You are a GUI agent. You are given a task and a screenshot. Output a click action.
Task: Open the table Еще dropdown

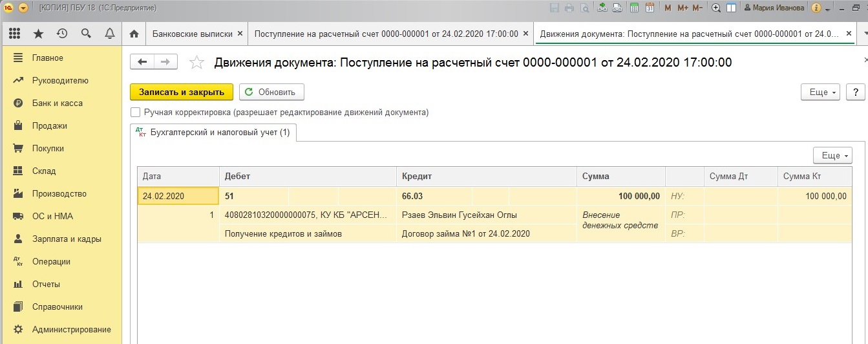[x=832, y=155]
